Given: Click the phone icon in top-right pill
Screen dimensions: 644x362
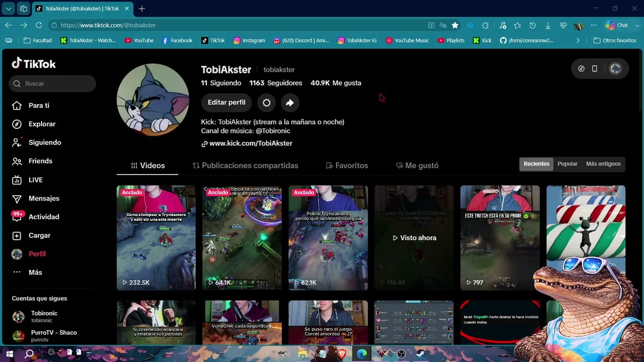Looking at the screenshot, I should pos(595,69).
